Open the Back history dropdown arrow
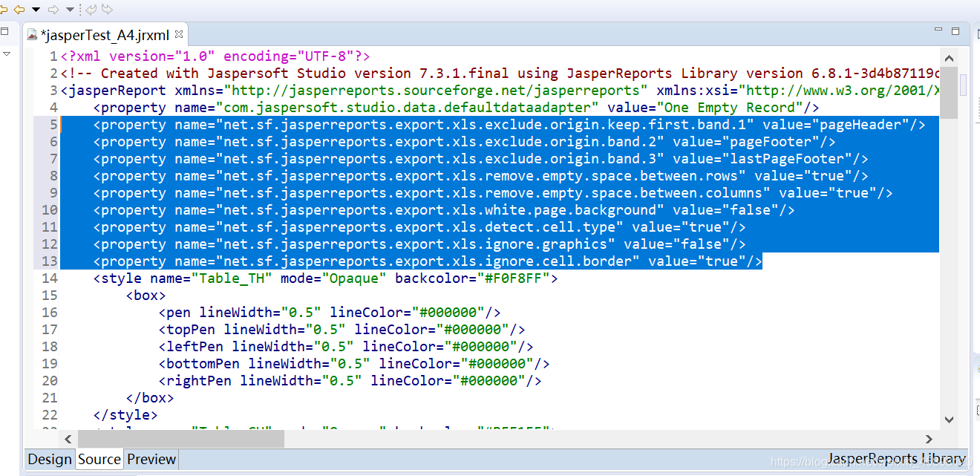980x476 pixels. 35,10
